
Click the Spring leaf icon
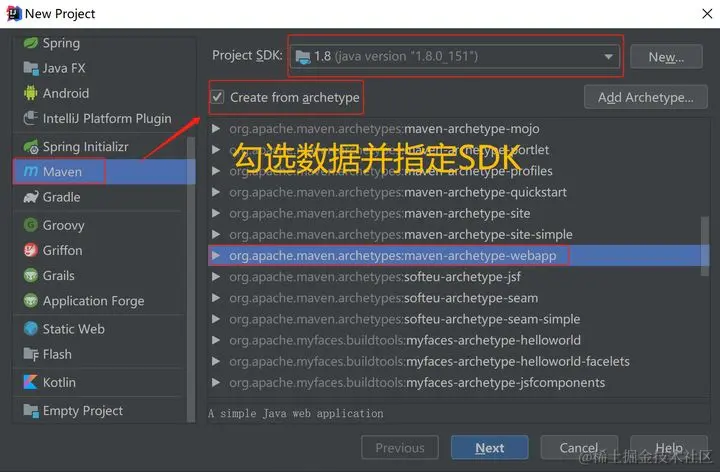click(x=31, y=43)
